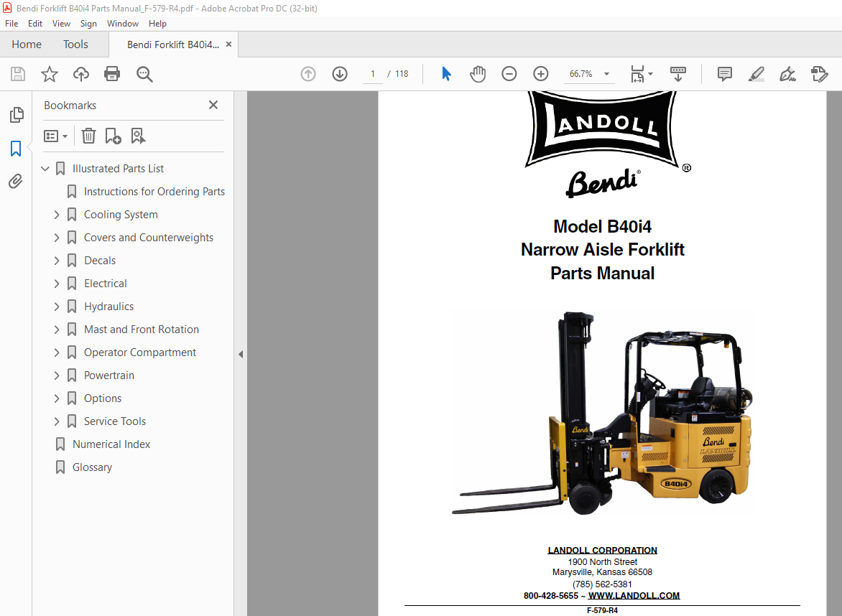Open the Edit menu

click(35, 24)
